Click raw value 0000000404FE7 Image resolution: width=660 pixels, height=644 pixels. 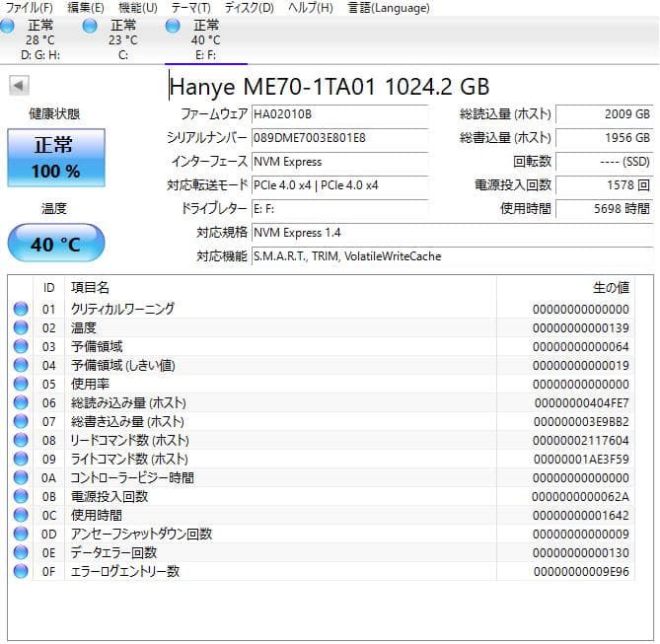point(582,402)
